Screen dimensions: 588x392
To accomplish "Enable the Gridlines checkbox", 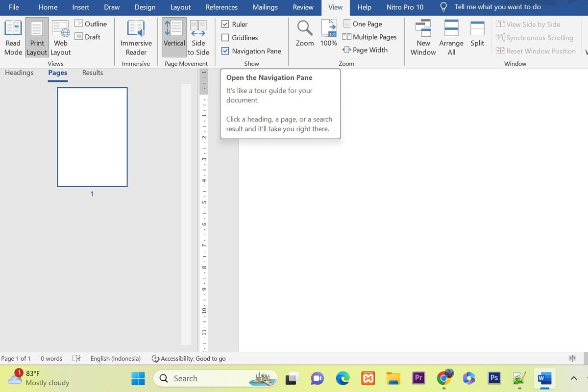I will (225, 37).
